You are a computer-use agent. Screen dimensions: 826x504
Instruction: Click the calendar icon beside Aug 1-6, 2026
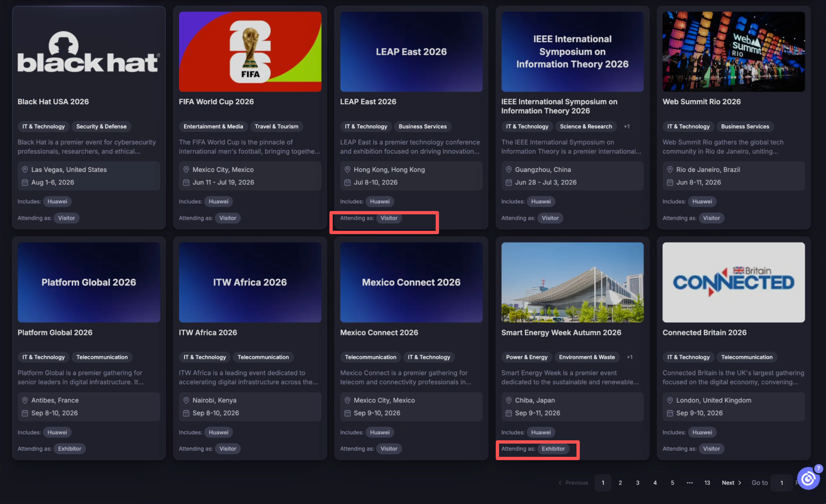[x=25, y=182]
